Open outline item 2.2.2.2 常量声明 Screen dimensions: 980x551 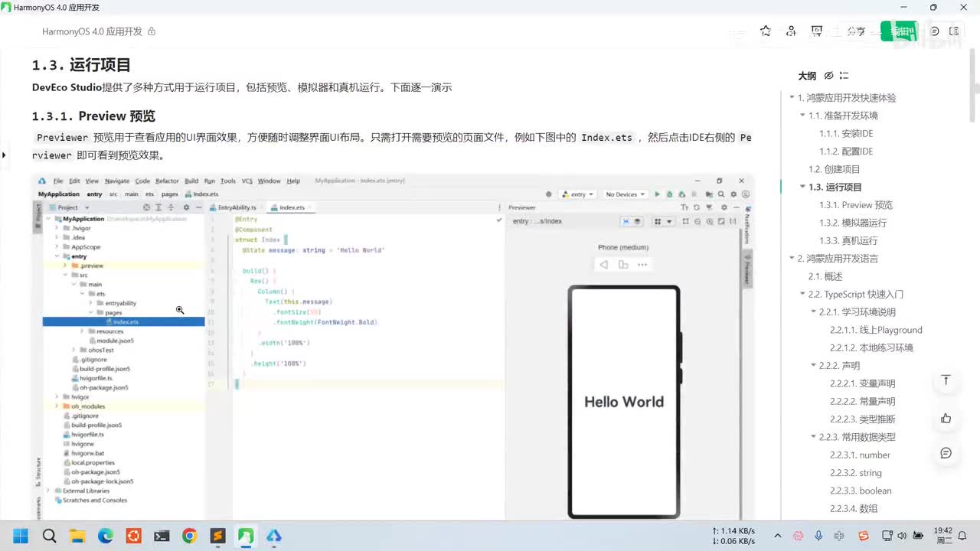pos(863,401)
